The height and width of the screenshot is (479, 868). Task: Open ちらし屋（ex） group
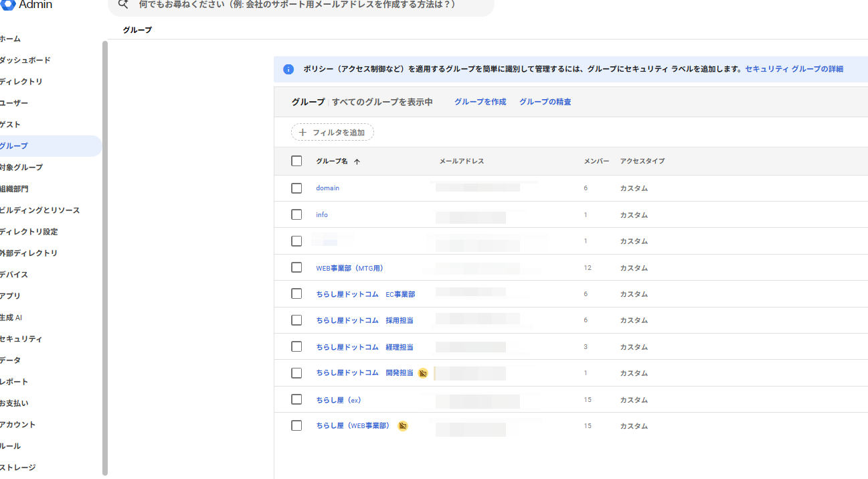point(339,400)
